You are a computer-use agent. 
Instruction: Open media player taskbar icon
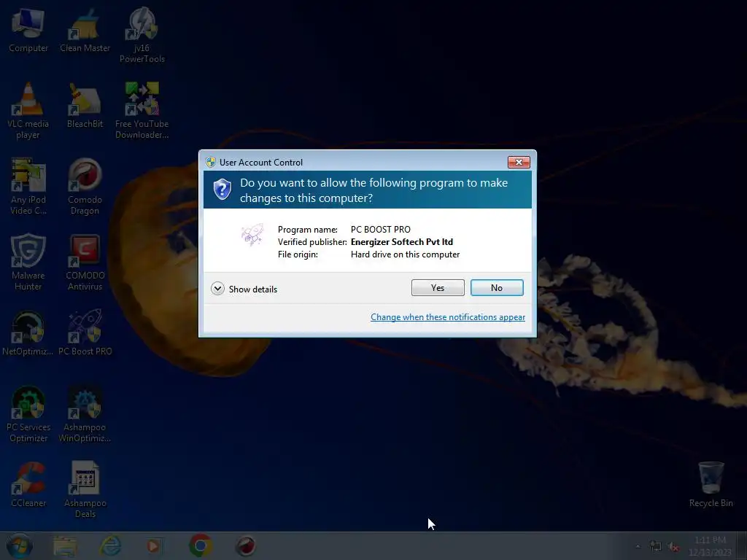tap(153, 546)
